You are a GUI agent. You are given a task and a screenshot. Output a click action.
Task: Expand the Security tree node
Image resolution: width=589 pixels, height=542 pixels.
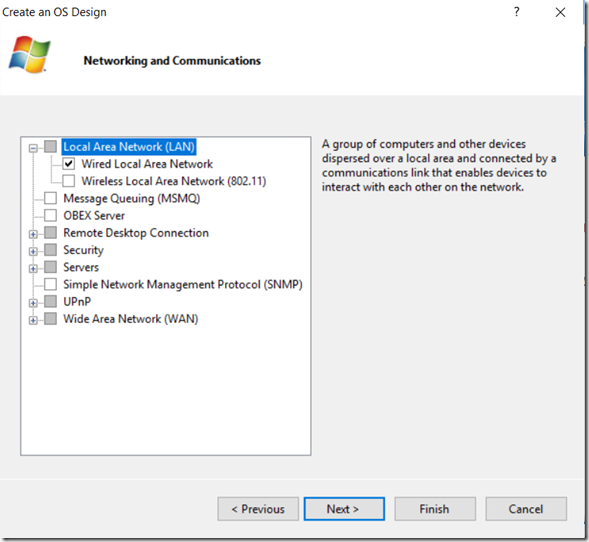coord(33,251)
